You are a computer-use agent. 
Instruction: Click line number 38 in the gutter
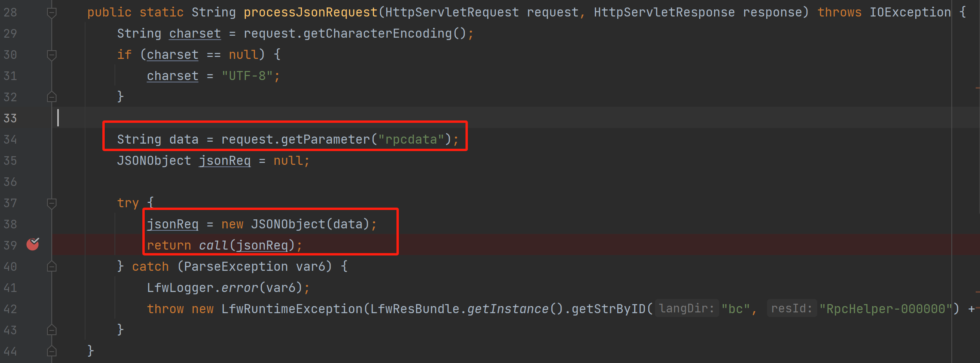click(x=10, y=224)
